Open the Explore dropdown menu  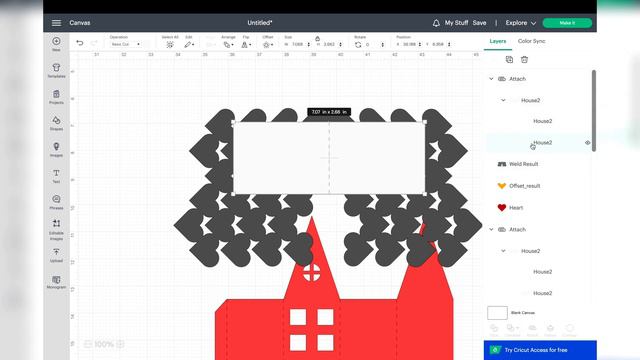520,23
